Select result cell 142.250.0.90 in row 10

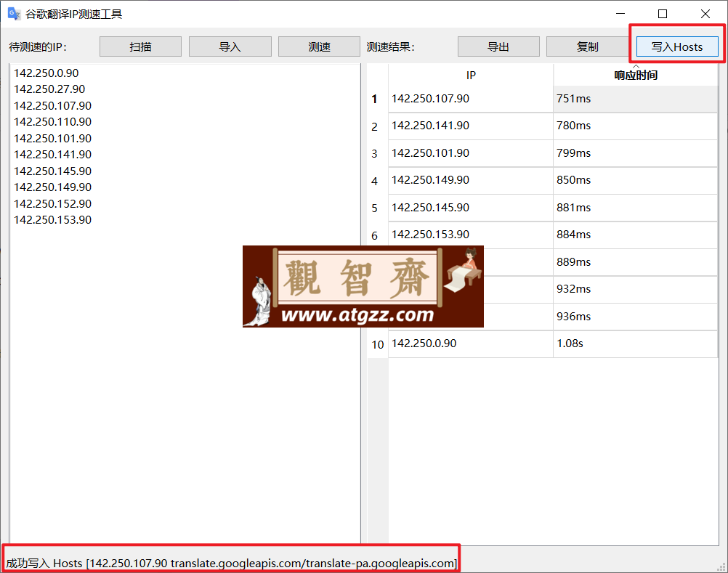[x=471, y=344]
